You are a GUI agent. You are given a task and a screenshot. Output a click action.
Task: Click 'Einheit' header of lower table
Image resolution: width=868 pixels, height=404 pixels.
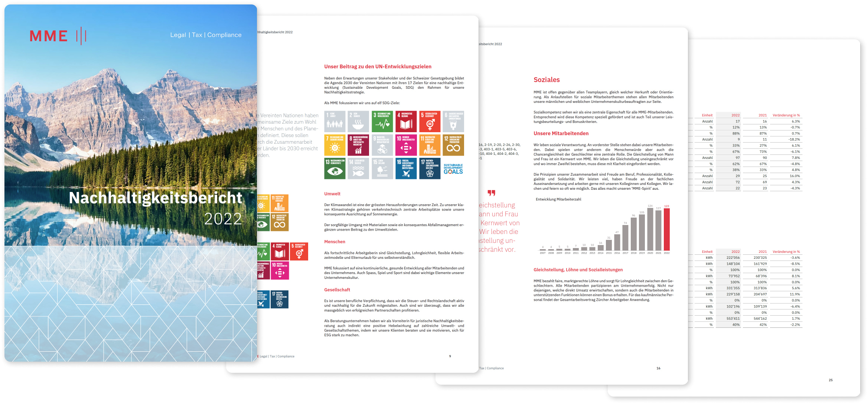(x=707, y=252)
